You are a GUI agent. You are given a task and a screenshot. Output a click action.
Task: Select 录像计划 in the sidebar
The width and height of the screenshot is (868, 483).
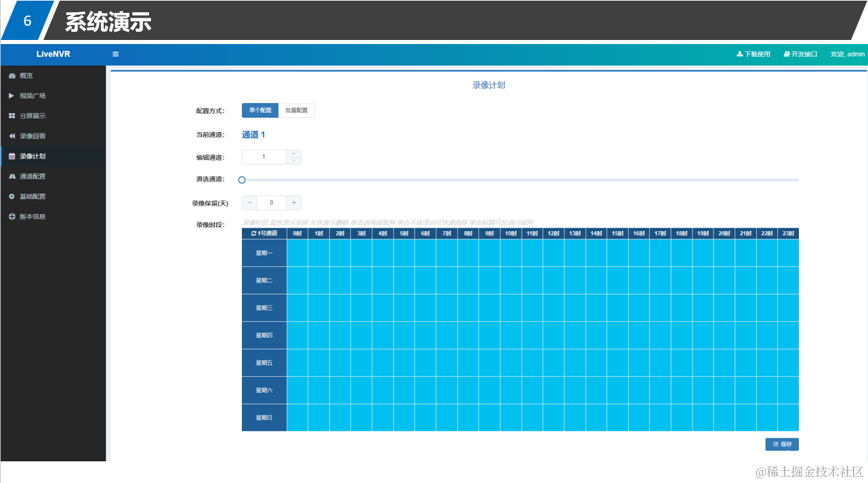(x=53, y=156)
